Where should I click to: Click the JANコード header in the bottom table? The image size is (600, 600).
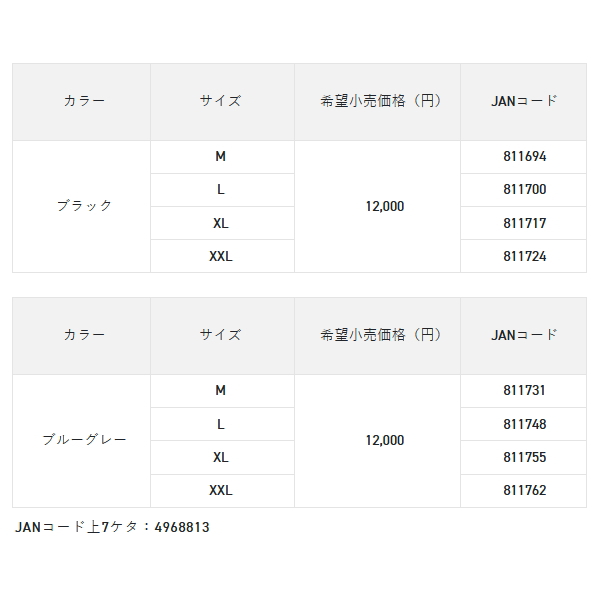pyautogui.click(x=525, y=335)
